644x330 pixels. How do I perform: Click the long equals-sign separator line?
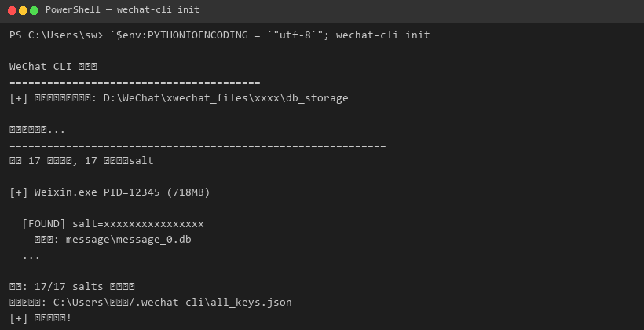pyautogui.click(x=197, y=145)
